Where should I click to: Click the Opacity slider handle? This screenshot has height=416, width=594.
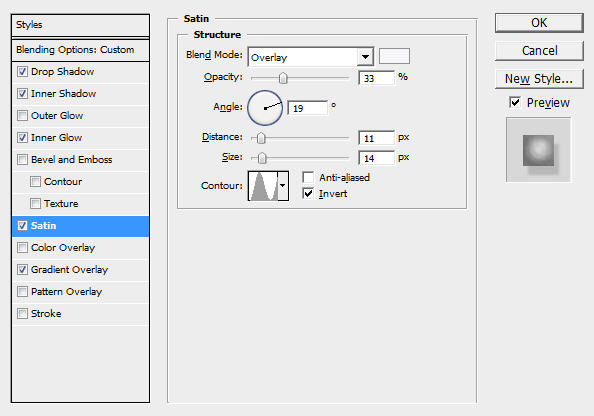[x=283, y=78]
